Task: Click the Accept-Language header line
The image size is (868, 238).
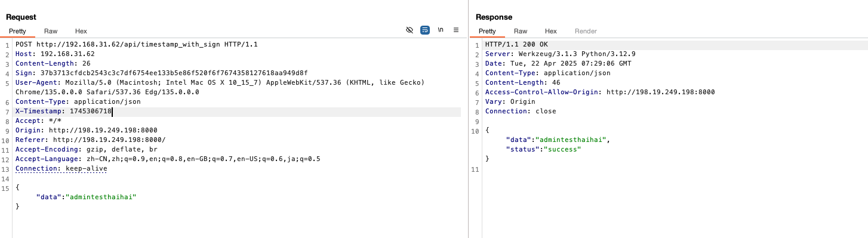Action: point(168,159)
